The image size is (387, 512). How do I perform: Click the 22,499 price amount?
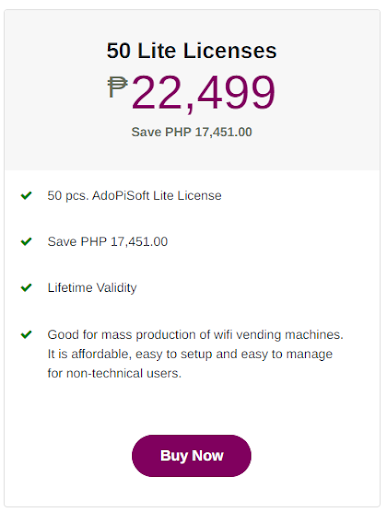(204, 93)
